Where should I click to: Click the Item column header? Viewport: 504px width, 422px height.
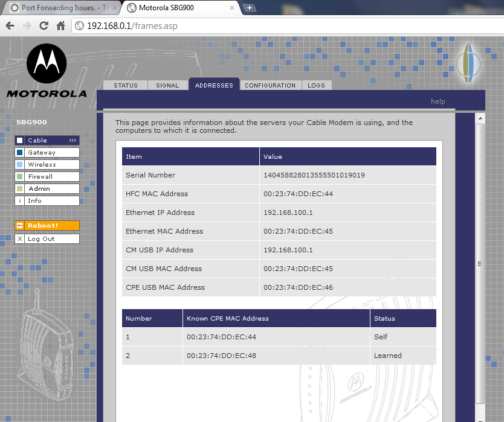(190, 156)
